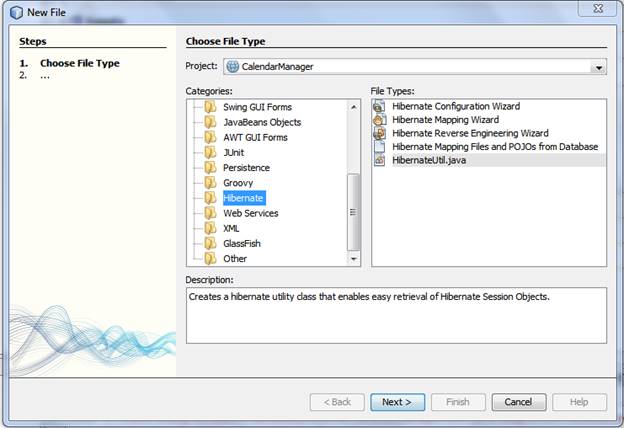The height and width of the screenshot is (428, 624).
Task: Click Categories scrollbar up arrow
Action: [x=353, y=107]
